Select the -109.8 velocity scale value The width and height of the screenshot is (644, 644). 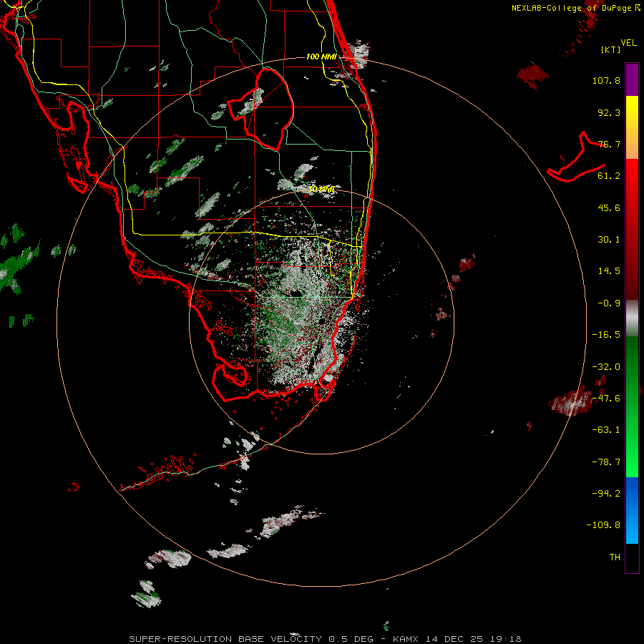(603, 525)
